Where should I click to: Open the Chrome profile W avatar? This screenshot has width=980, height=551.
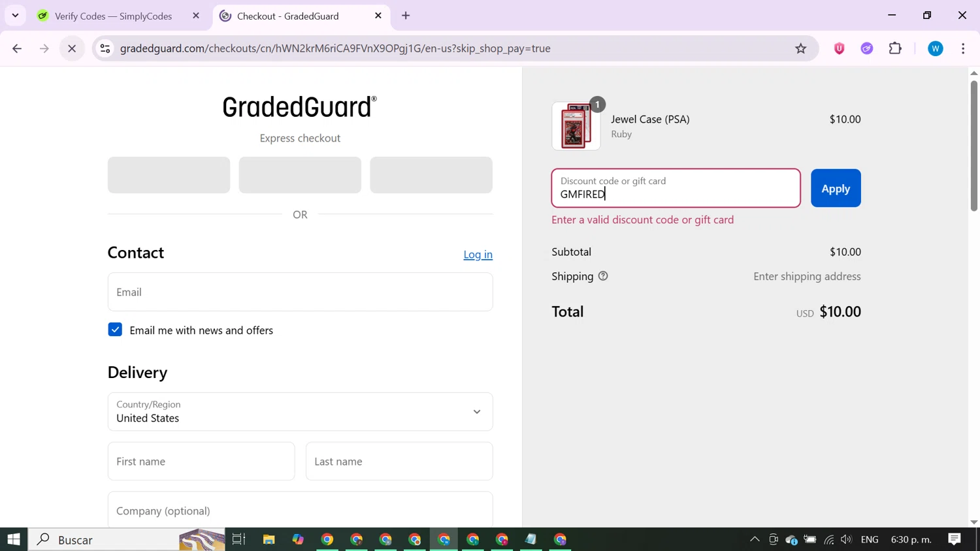[x=936, y=48]
